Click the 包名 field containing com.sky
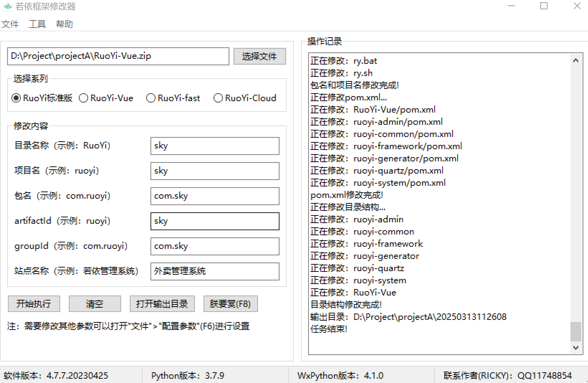 pyautogui.click(x=215, y=196)
